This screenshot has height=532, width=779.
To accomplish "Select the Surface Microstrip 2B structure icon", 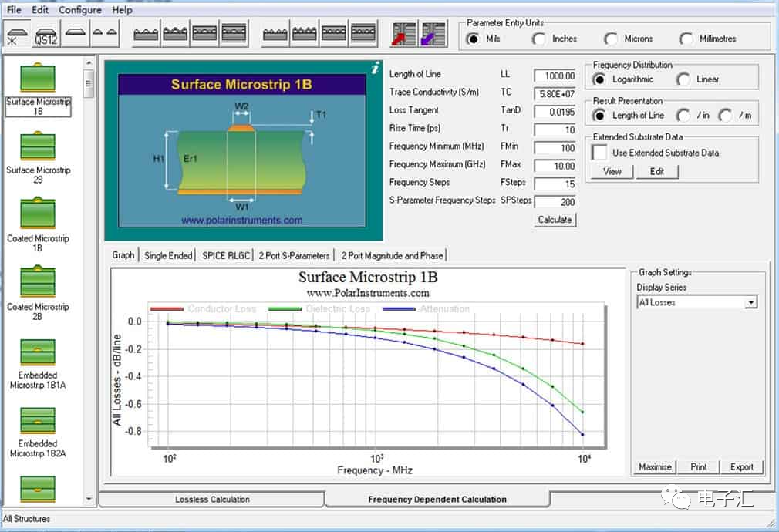I will tap(38, 146).
